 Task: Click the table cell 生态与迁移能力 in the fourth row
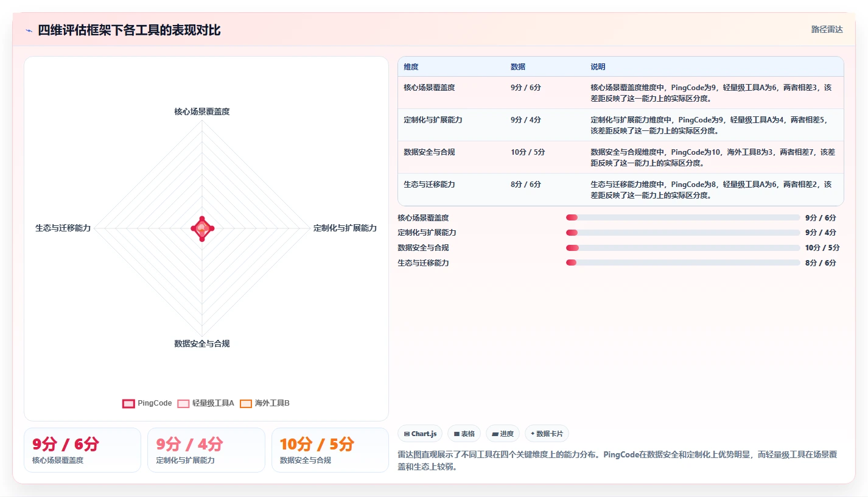tap(429, 185)
